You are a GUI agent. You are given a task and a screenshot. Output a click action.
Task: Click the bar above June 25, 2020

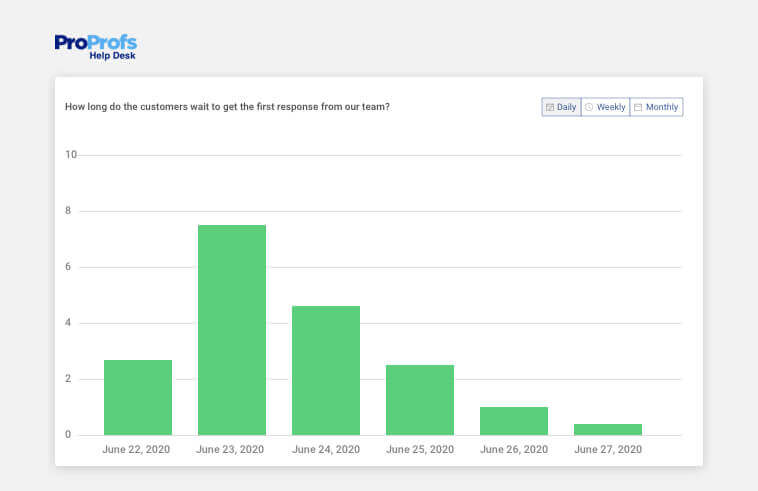[x=420, y=400]
